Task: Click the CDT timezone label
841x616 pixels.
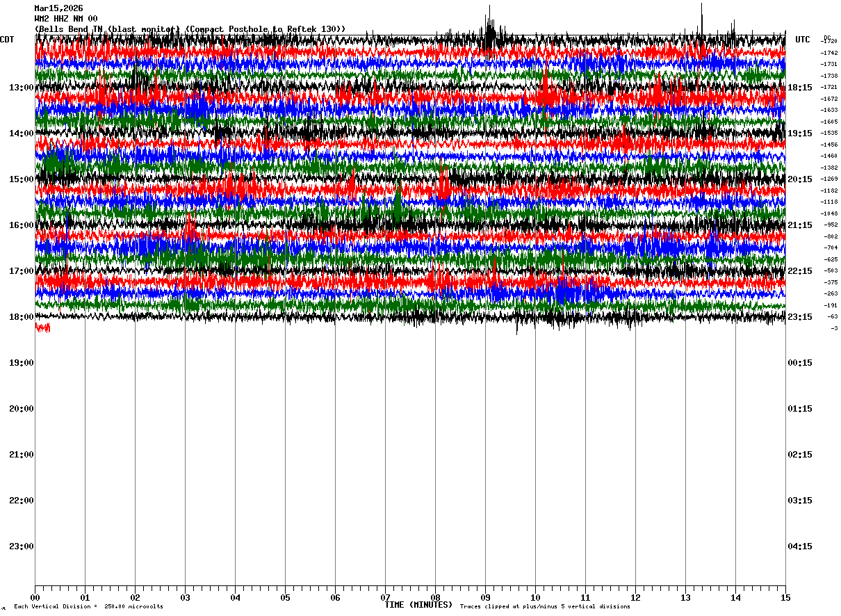Action: coord(7,40)
